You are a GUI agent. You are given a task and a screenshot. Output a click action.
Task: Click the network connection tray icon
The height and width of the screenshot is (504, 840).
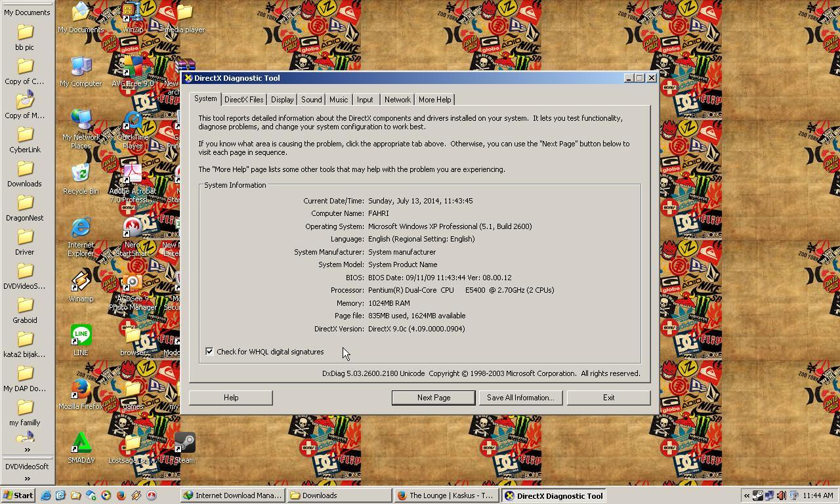coord(769,495)
